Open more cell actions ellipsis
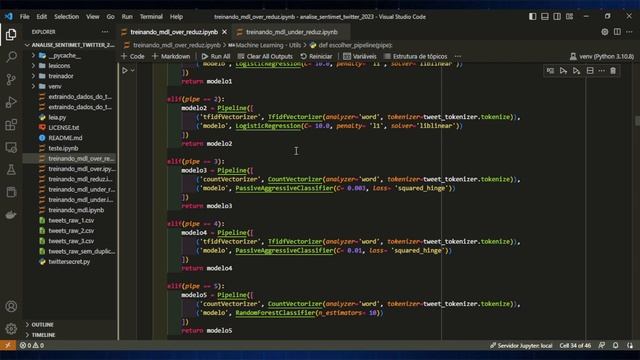The height and width of the screenshot is (360, 640). [602, 71]
